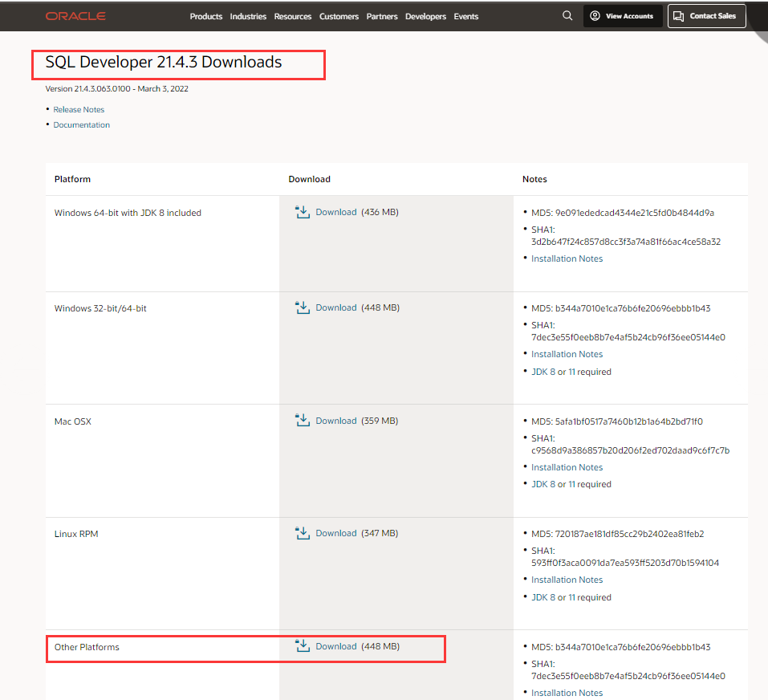Download the Other Platforms package

(x=336, y=646)
